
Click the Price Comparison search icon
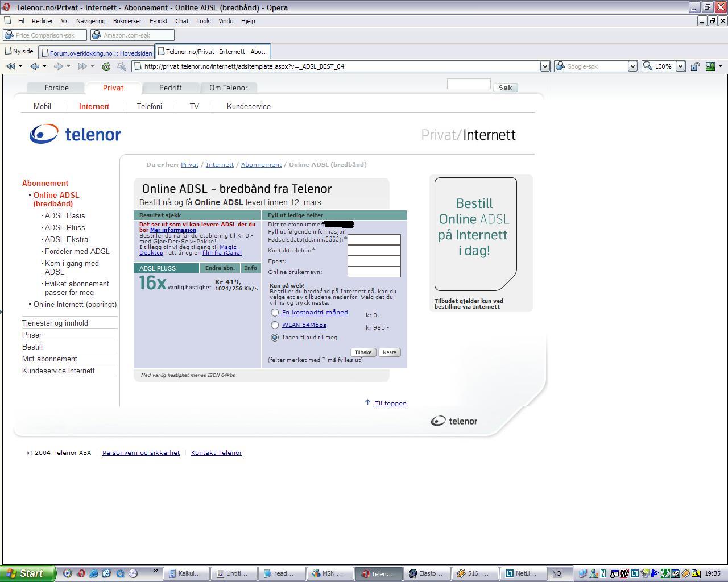pos(9,35)
